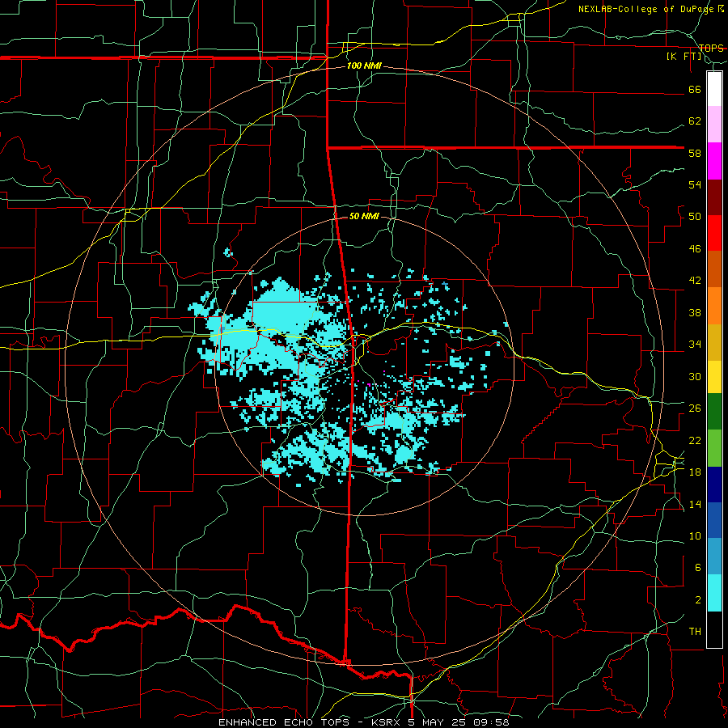Click the '38' legend value
Screen dimensions: 728x728
(695, 312)
